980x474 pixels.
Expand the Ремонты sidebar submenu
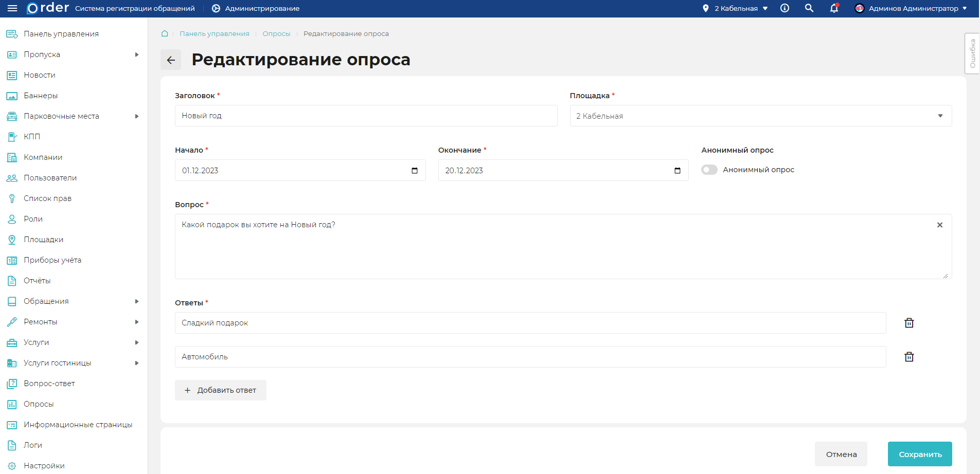pos(40,322)
